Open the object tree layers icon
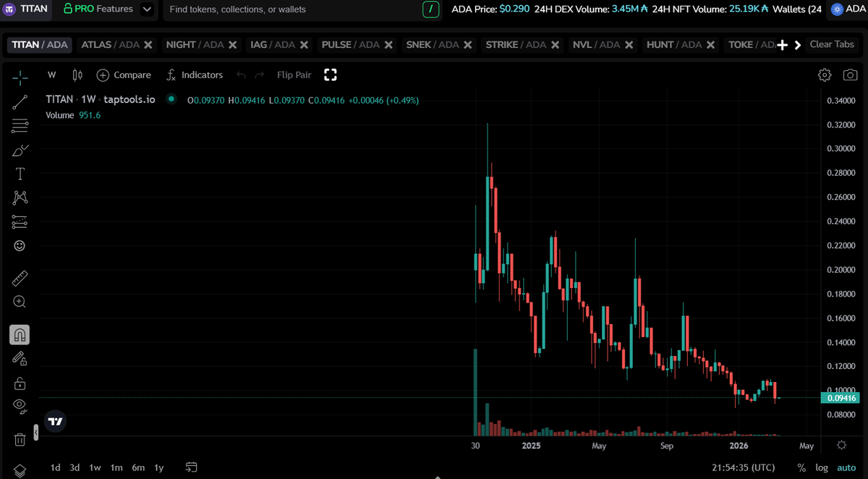This screenshot has width=868, height=479. [x=20, y=471]
